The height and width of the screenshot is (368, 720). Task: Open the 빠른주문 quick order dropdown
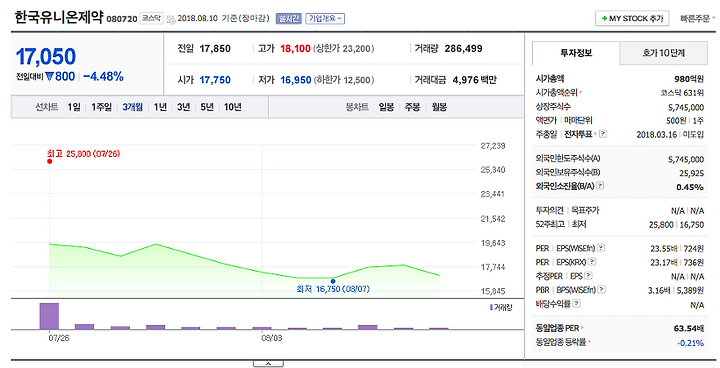tap(698, 19)
